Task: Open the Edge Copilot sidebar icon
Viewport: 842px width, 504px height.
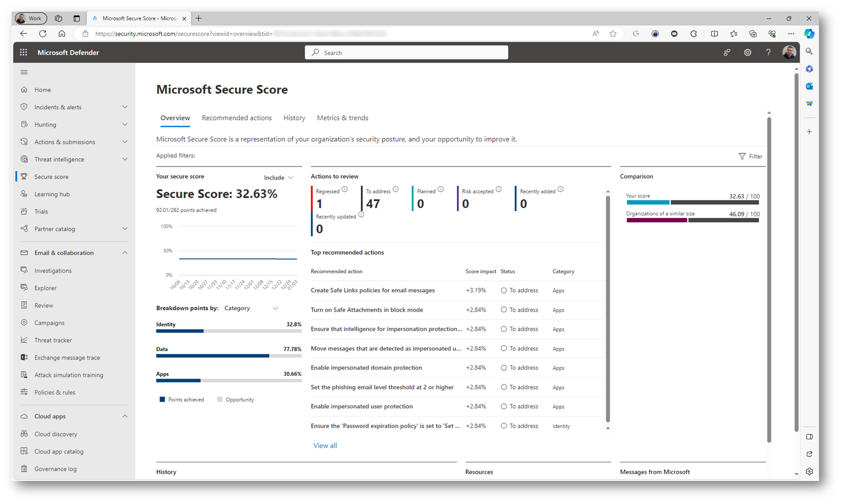Action: [809, 33]
